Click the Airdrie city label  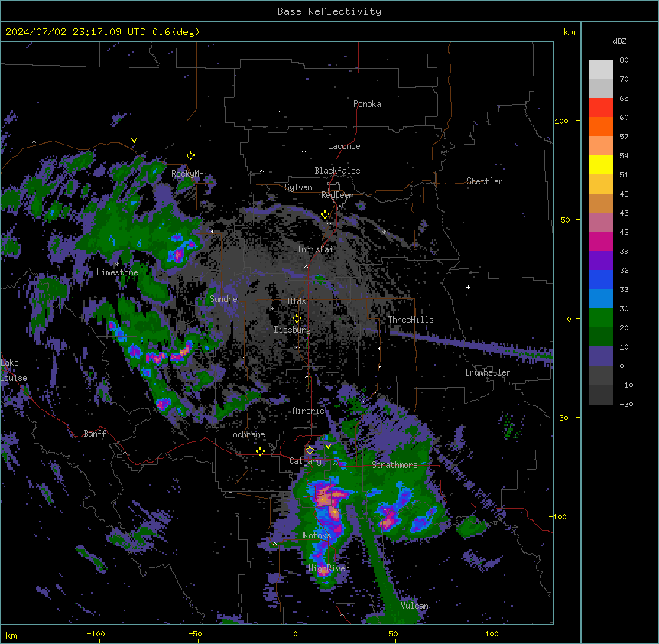point(309,411)
